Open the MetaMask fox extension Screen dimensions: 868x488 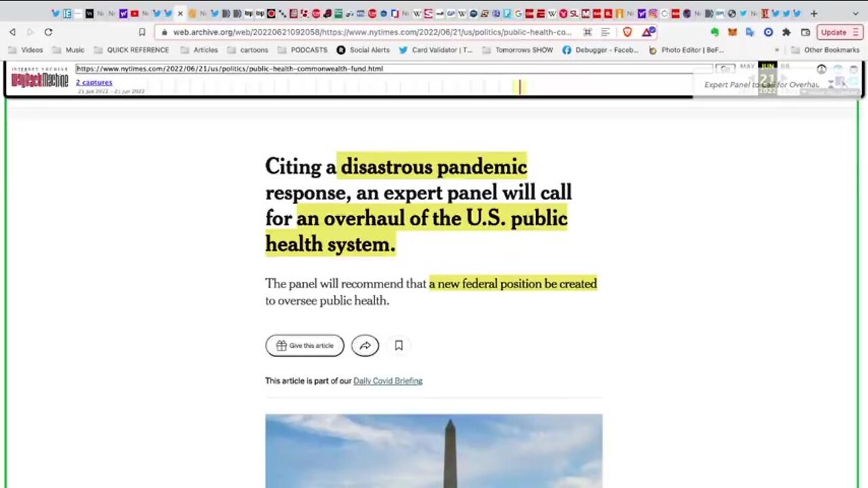click(732, 32)
